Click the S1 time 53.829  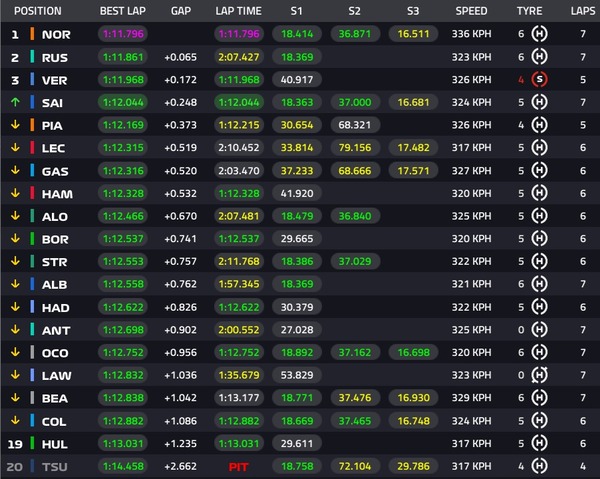point(297,375)
